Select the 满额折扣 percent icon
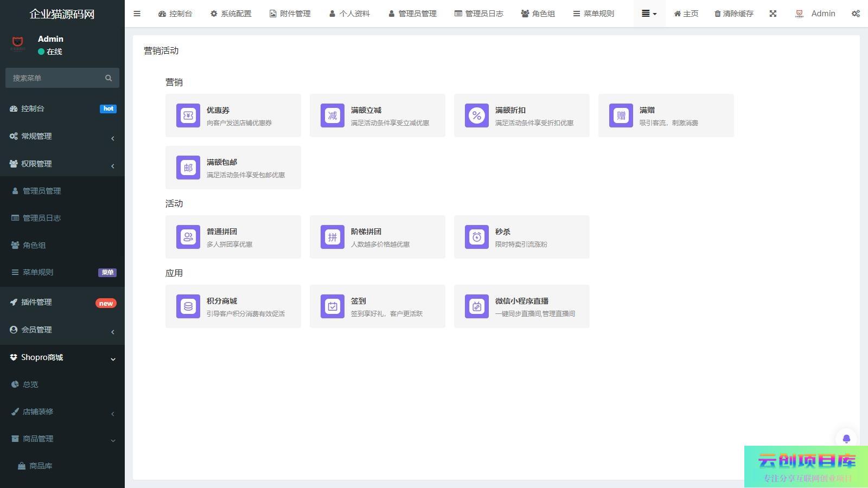Screen dimensions: 868x488 [x=477, y=115]
